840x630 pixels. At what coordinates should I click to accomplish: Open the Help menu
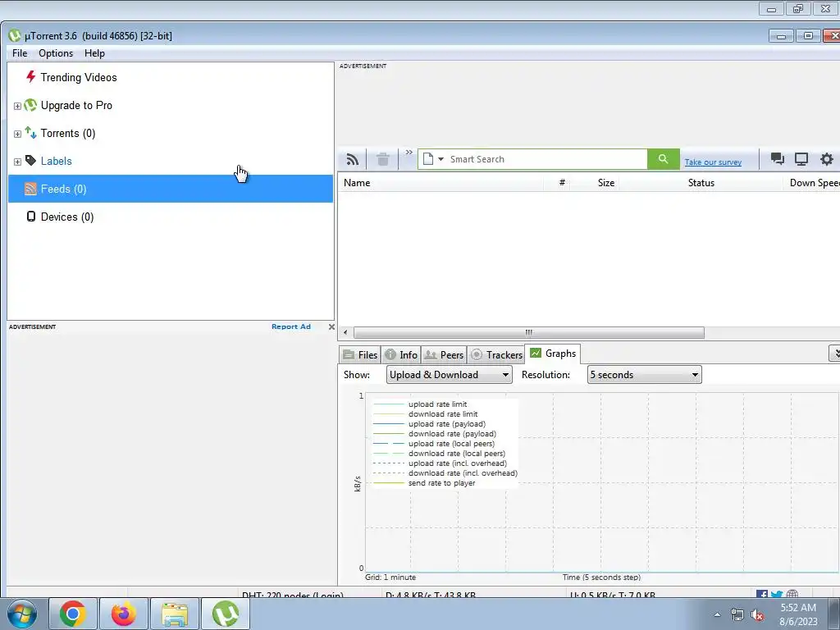click(x=94, y=53)
